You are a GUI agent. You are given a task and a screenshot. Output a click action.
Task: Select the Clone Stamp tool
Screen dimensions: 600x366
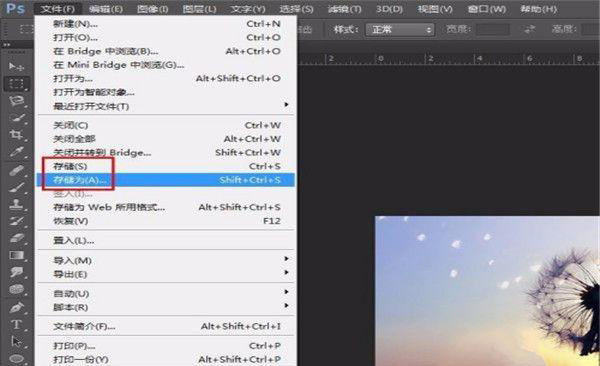[x=16, y=204]
